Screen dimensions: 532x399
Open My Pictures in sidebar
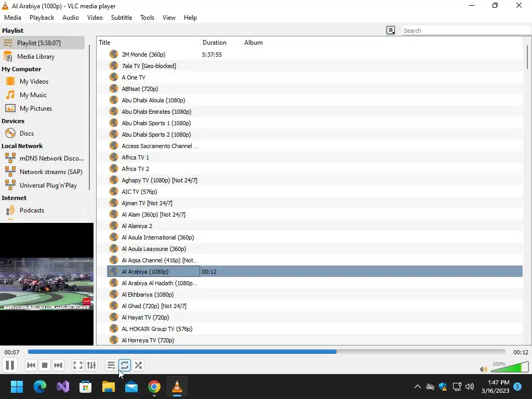[x=42, y=109]
